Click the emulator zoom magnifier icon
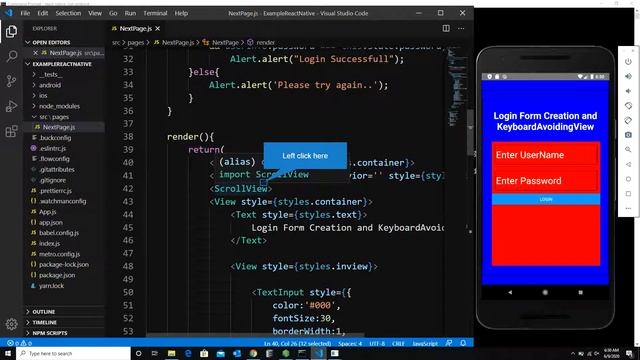The height and width of the screenshot is (360, 640). pyautogui.click(x=628, y=149)
